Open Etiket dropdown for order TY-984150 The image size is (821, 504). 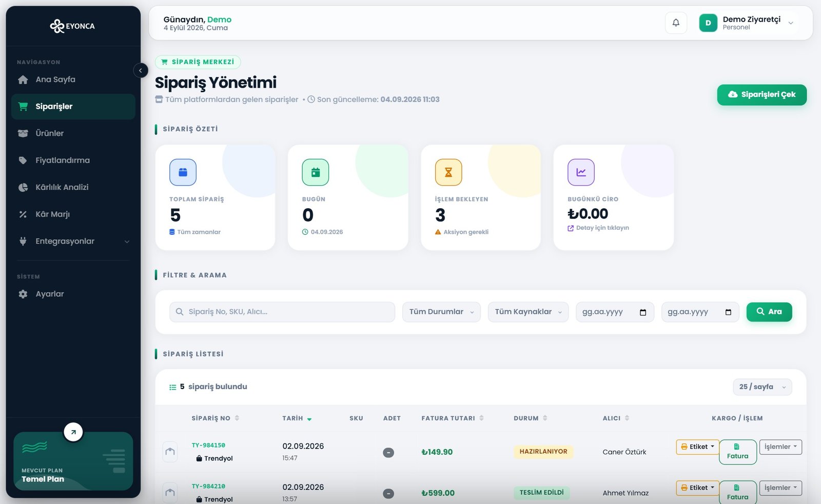[697, 447]
